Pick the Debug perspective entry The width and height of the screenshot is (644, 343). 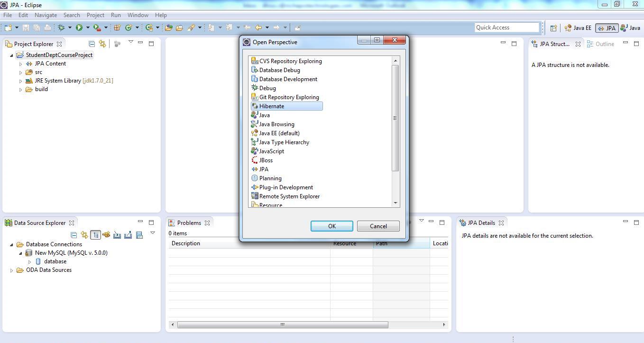[264, 88]
